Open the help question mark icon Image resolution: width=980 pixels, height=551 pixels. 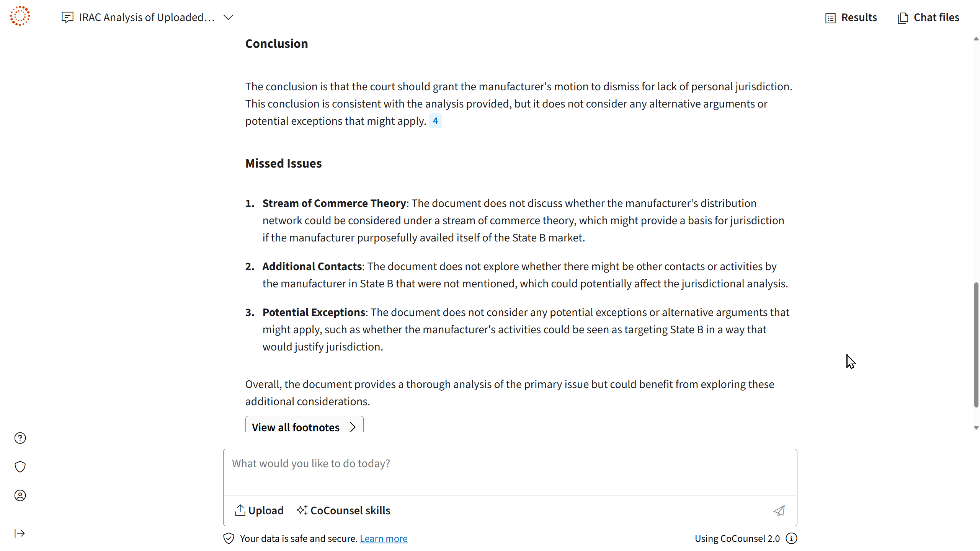click(x=20, y=438)
